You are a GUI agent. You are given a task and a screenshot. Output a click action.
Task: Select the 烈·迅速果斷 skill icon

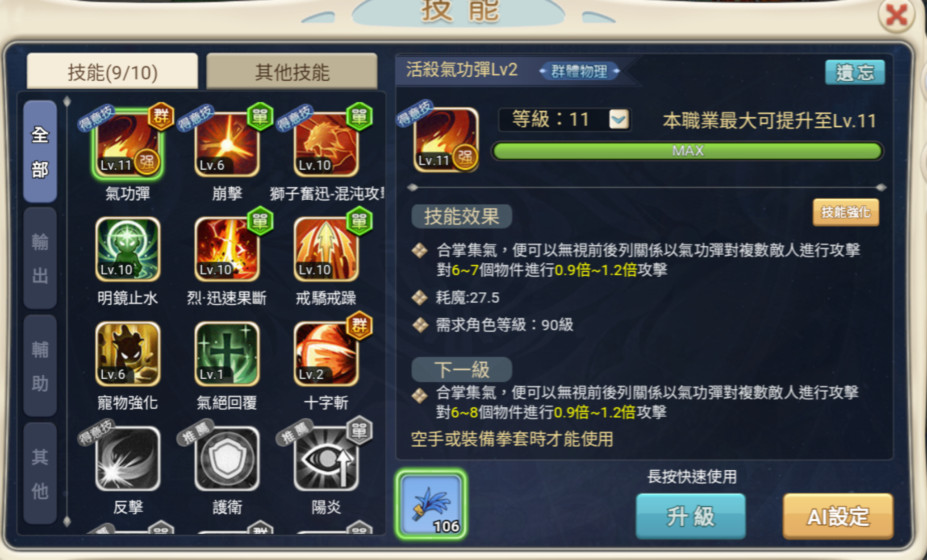tap(227, 249)
